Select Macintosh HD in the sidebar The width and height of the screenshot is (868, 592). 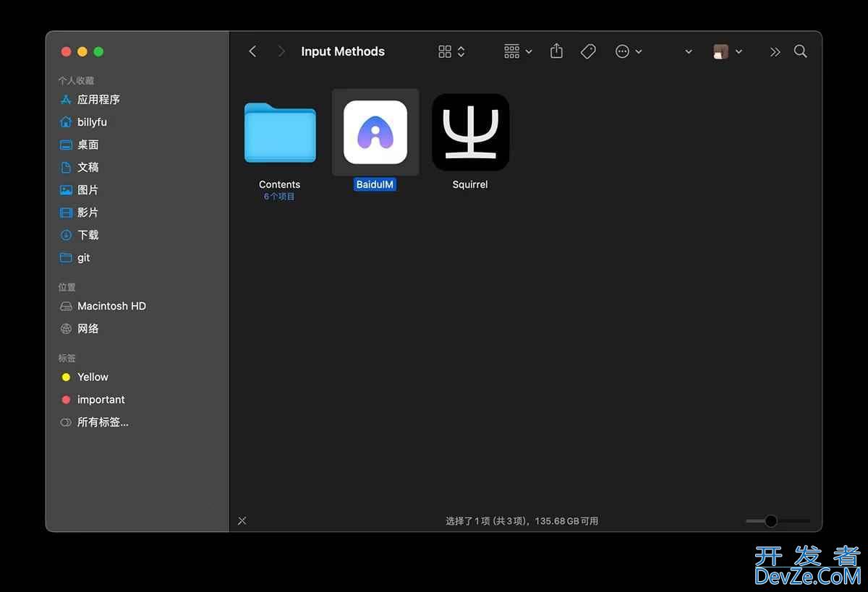(x=103, y=306)
